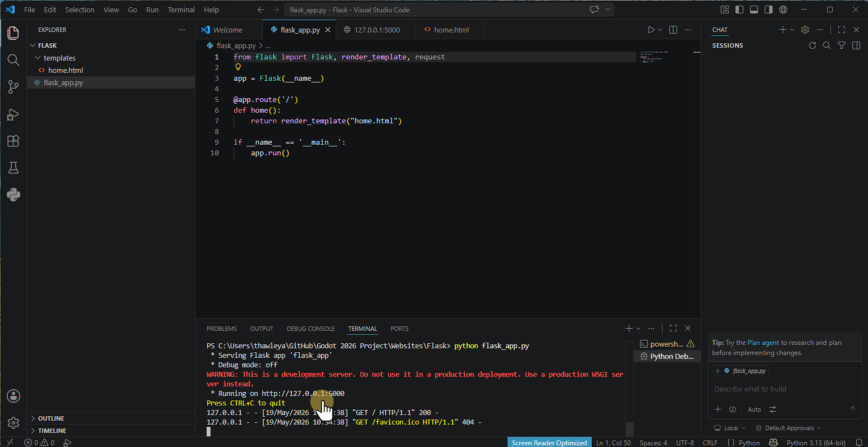Click the new chat plus button
The width and height of the screenshot is (868, 447).
click(x=783, y=30)
